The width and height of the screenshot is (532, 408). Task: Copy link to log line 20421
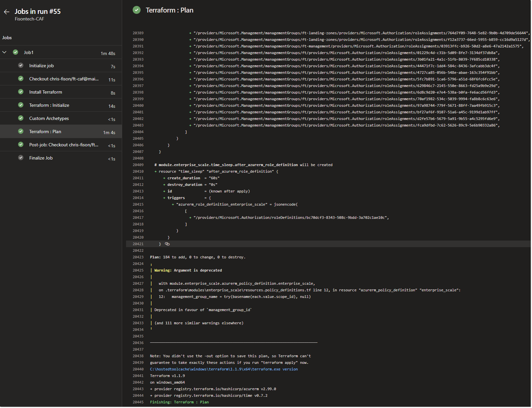(x=167, y=244)
